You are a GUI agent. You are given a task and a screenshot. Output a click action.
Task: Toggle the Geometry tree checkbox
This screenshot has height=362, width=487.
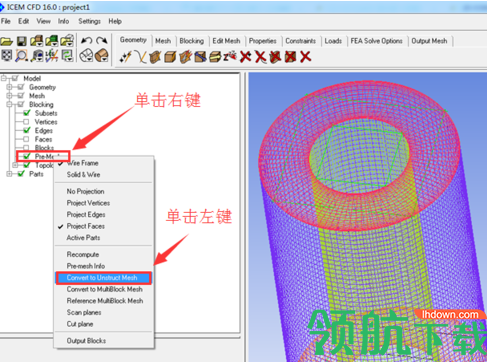[x=21, y=87]
